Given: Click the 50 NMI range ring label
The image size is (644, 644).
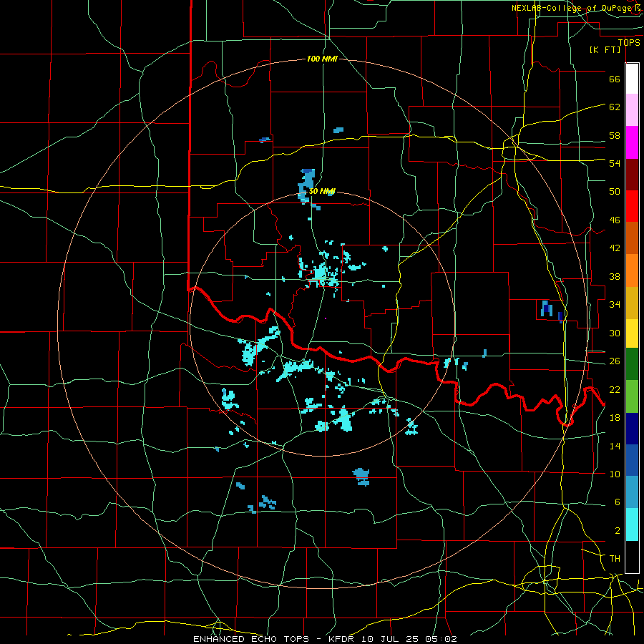Looking at the screenshot, I should pyautogui.click(x=322, y=191).
